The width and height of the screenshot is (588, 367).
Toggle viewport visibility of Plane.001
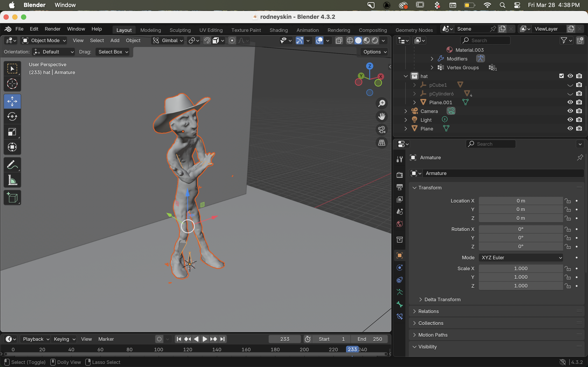(570, 102)
